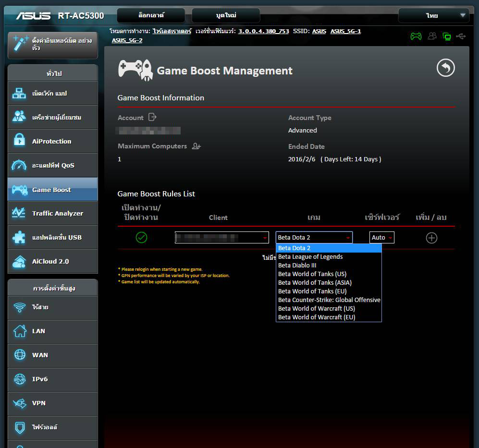The height and width of the screenshot is (448, 479).
Task: Click the ไวร์เลสเราเตอร์ operation mode link
Action: 172,31
